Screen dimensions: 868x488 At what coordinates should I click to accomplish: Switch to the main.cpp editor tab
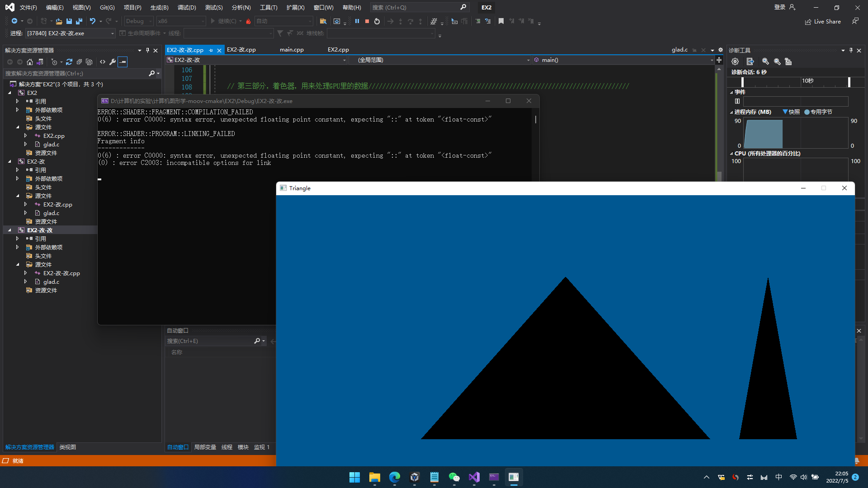tap(292, 50)
